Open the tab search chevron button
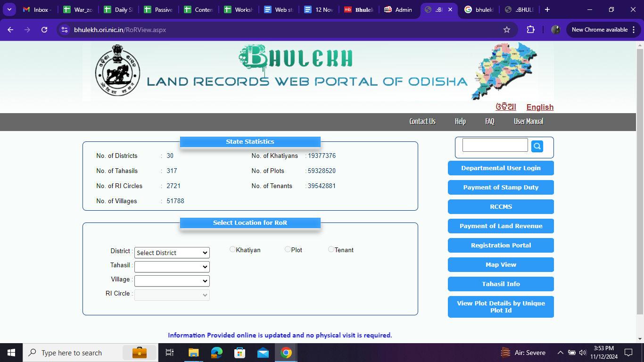This screenshot has height=362, width=644. tap(9, 9)
